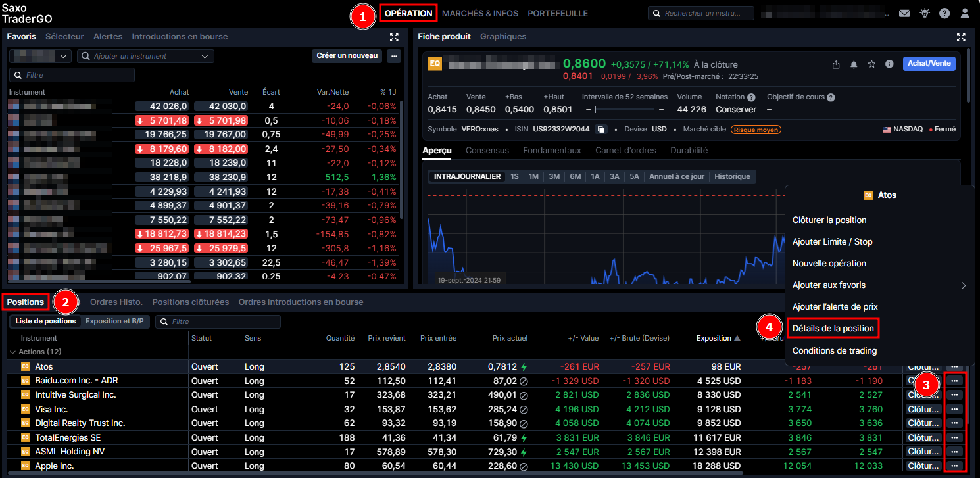Focus the Filtre field in the Favoris panel

coord(72,75)
